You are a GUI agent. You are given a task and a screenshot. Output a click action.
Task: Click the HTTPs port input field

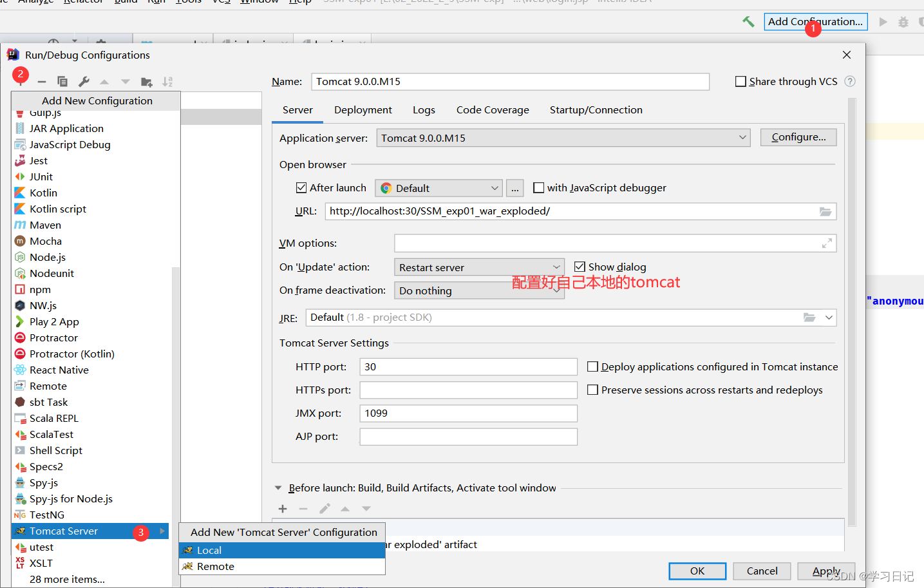468,390
